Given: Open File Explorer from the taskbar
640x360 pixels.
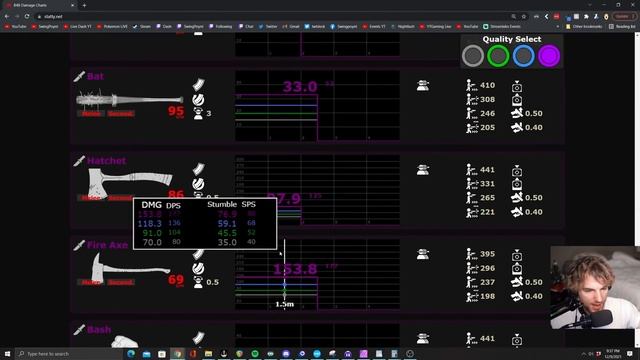Looking at the screenshot, I should click(x=208, y=353).
